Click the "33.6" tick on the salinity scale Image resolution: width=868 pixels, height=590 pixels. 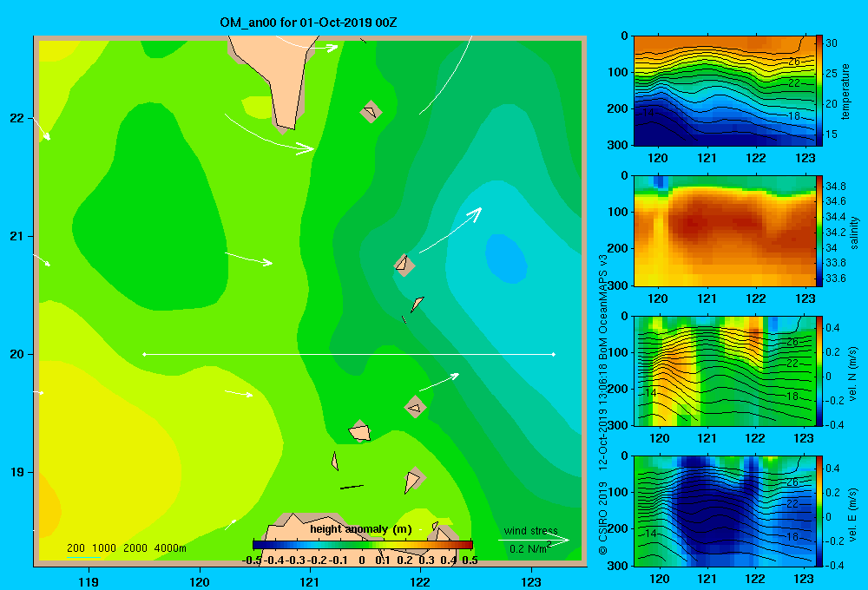coord(836,279)
